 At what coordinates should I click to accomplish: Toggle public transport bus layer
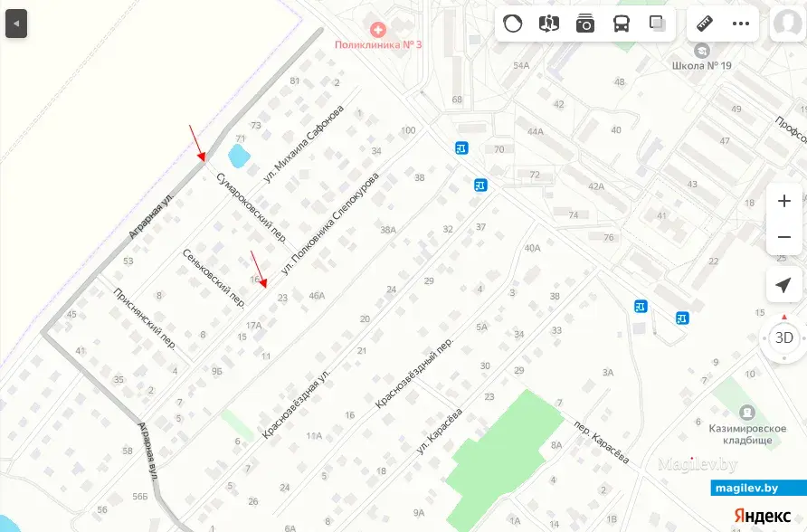click(622, 24)
